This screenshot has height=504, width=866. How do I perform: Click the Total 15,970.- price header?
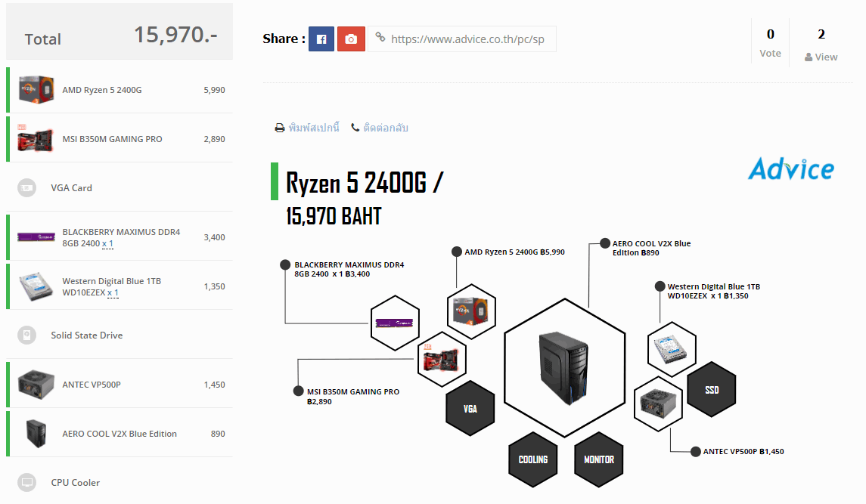point(120,32)
